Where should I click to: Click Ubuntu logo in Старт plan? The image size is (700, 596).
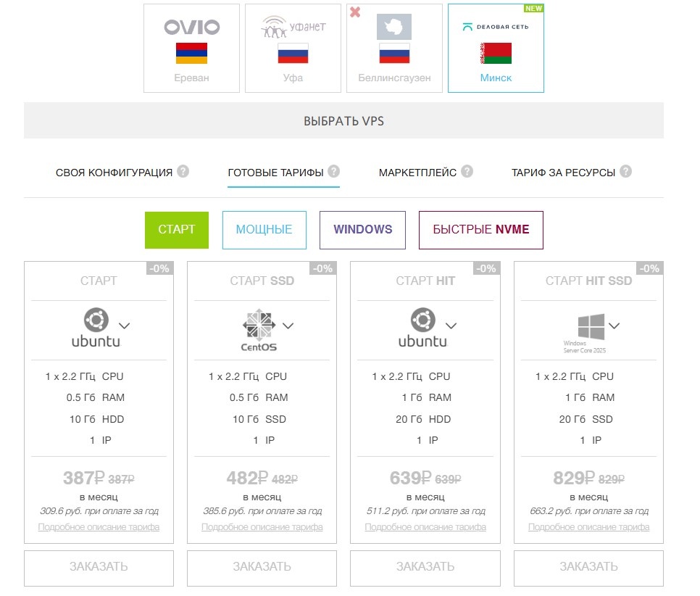coord(96,328)
